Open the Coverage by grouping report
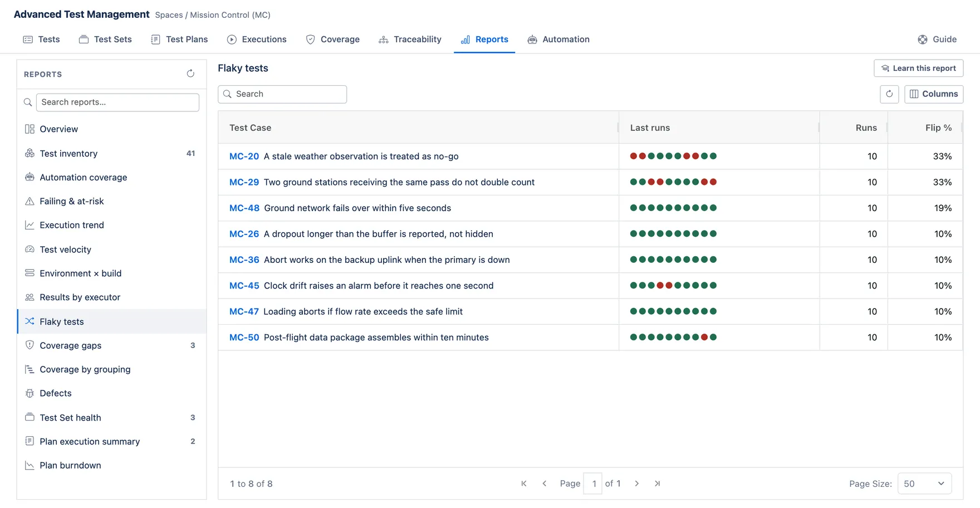980x508 pixels. [111, 369]
